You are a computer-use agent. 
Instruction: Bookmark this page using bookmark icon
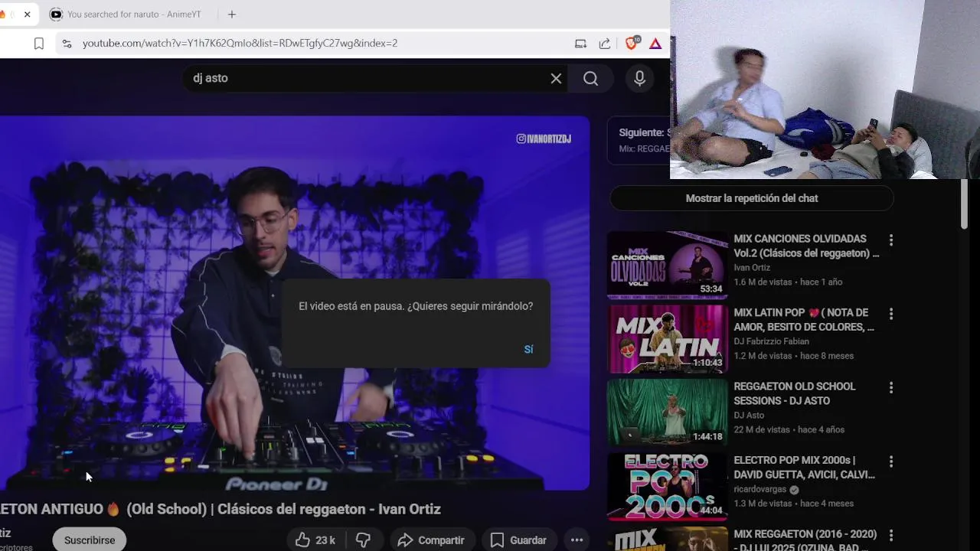coord(38,44)
